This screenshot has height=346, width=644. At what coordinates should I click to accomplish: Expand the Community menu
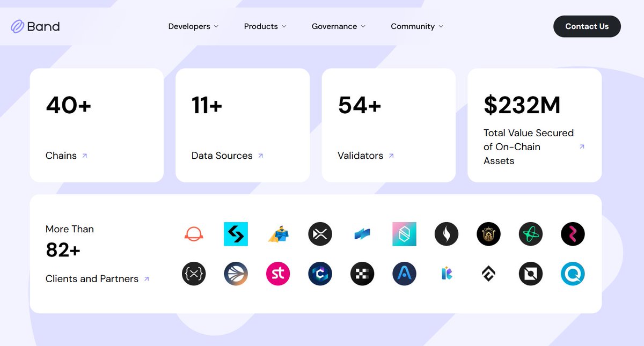[417, 26]
